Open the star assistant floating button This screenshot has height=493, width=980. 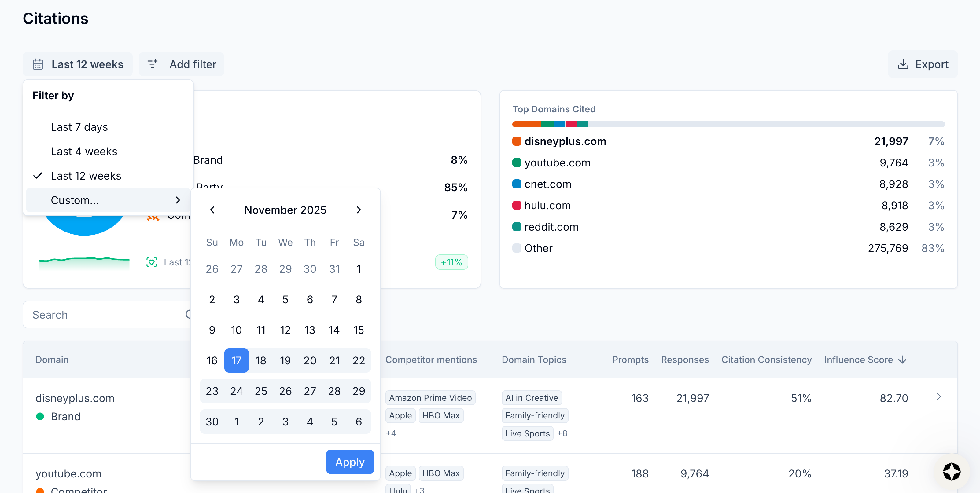pyautogui.click(x=952, y=472)
